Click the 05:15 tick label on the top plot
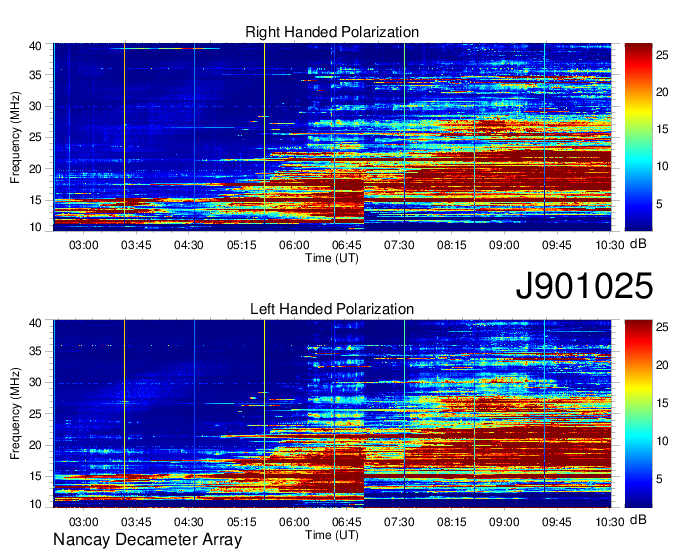The height and width of the screenshot is (552, 680). tap(242, 245)
